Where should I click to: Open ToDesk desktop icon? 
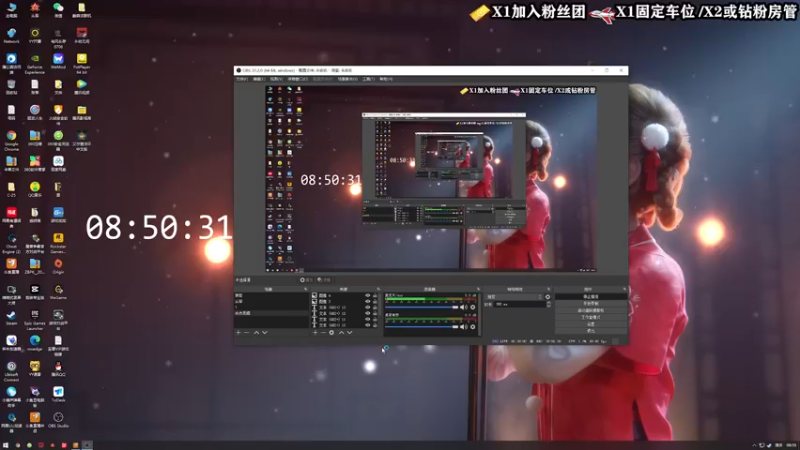[x=58, y=394]
